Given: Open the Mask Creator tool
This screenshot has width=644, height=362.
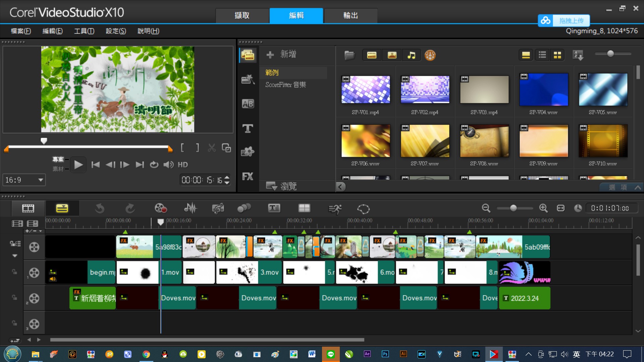Looking at the screenshot, I should pyautogui.click(x=363, y=209).
